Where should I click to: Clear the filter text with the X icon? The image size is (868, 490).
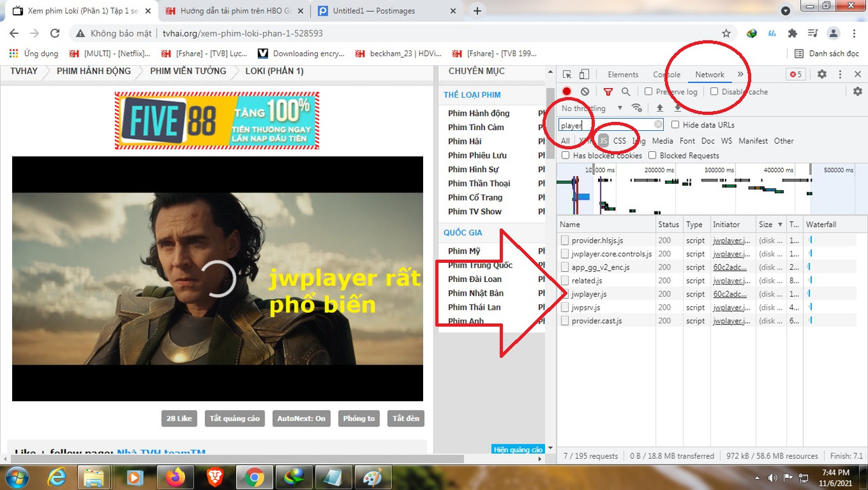tap(658, 125)
